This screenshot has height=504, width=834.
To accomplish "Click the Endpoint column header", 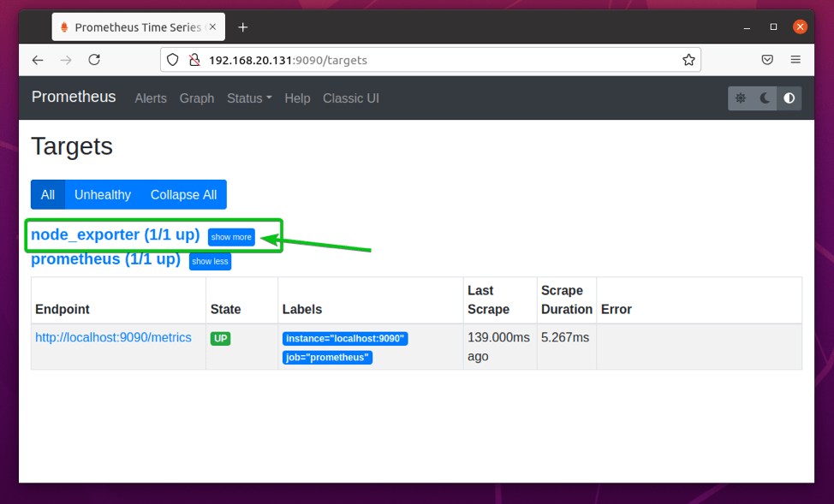I will tap(63, 310).
